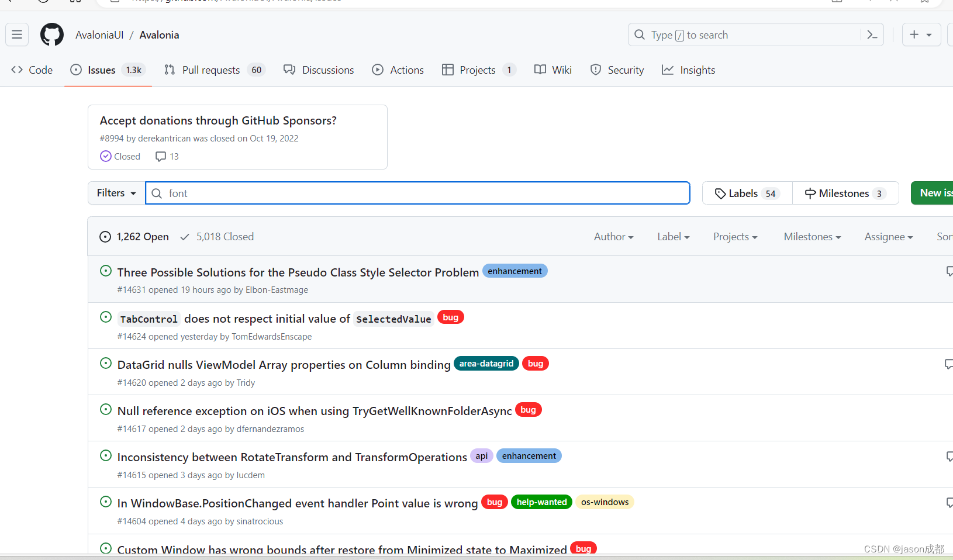
Task: Open issue about WindowBase.PositionChanged Point value
Action: [298, 503]
